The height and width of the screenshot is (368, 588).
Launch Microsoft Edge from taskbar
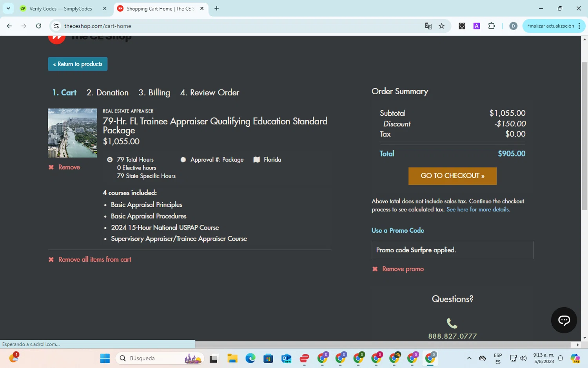[x=250, y=358]
